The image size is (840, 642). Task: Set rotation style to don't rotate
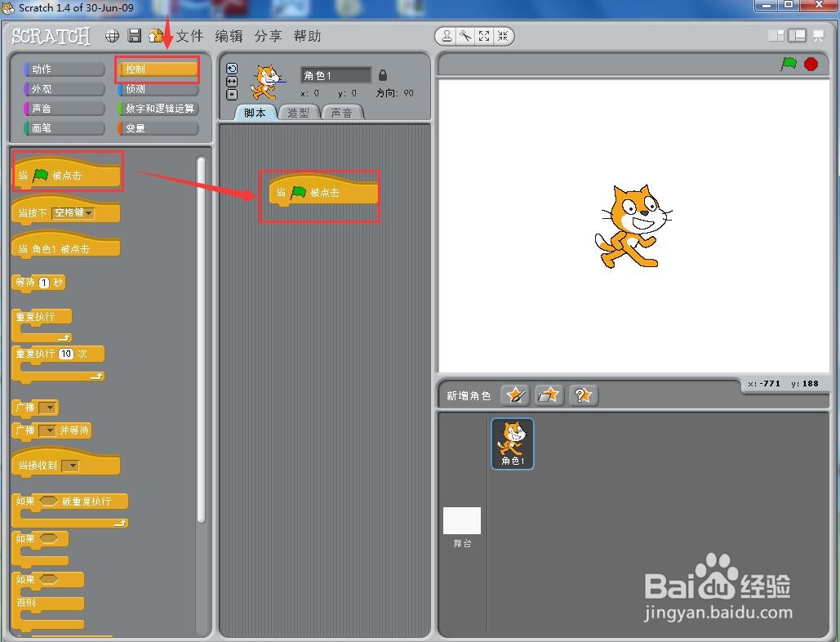click(232, 94)
